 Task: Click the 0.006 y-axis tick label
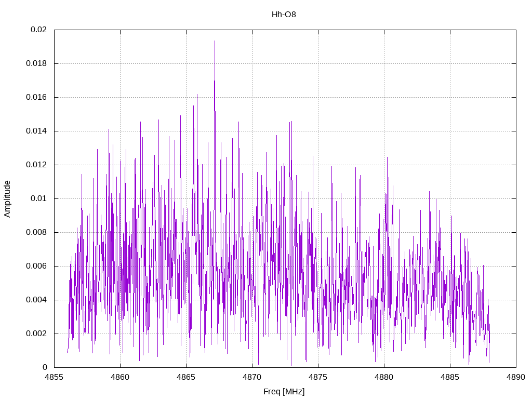click(37, 266)
